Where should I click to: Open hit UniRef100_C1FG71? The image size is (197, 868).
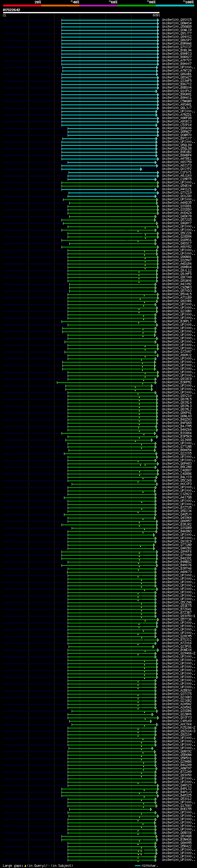177,172
